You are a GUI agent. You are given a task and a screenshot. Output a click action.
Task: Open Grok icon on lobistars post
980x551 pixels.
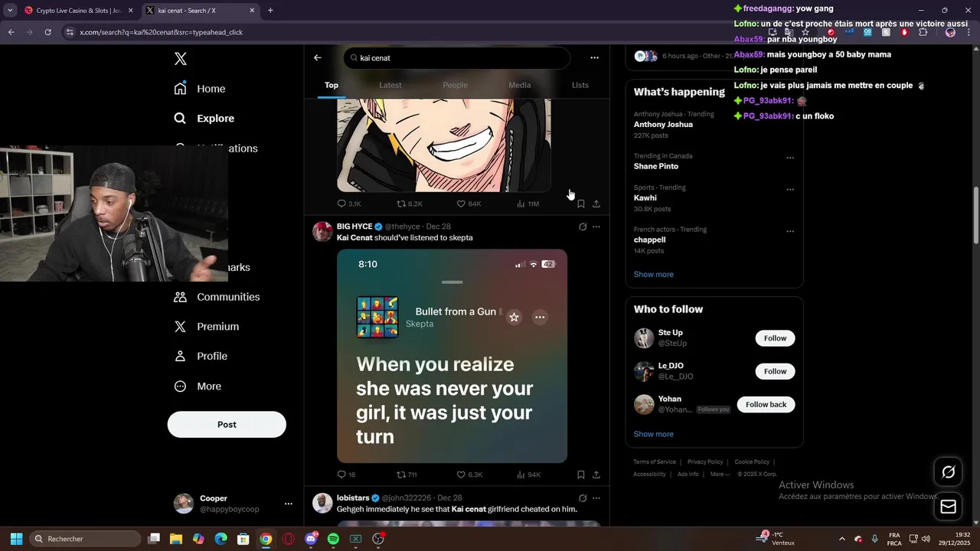tap(583, 498)
